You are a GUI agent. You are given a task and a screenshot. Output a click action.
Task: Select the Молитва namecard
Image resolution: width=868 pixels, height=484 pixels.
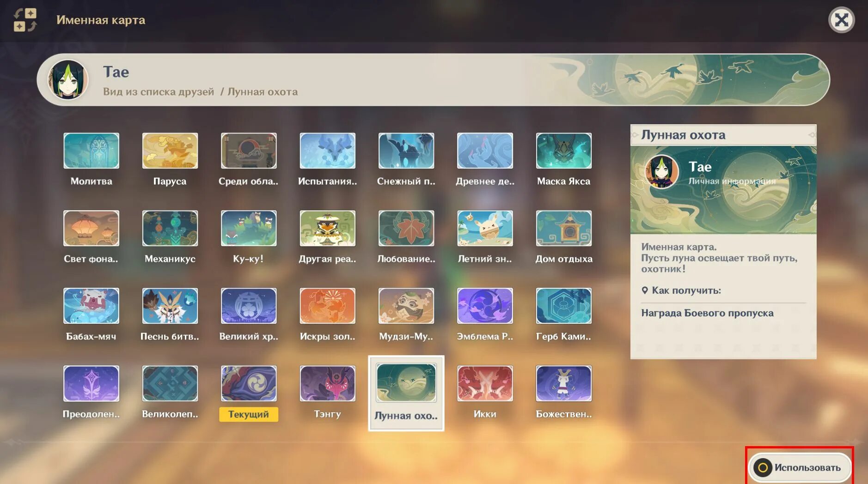coord(91,151)
